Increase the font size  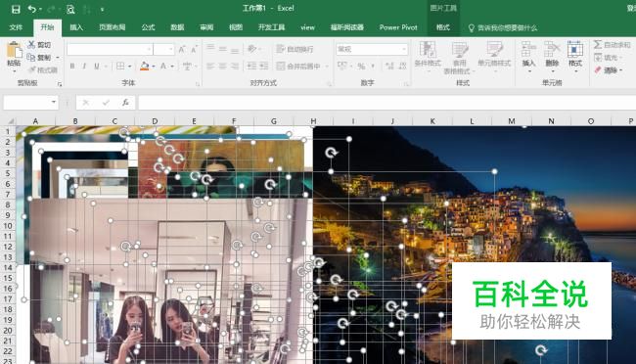(182, 50)
